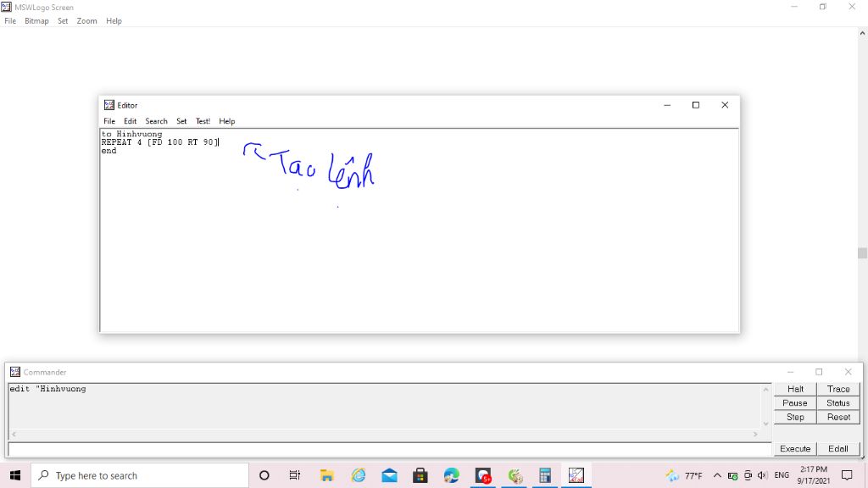Viewport: 868px width, 488px height.
Task: Click Commander history scroll down arrow
Action: pos(765,424)
